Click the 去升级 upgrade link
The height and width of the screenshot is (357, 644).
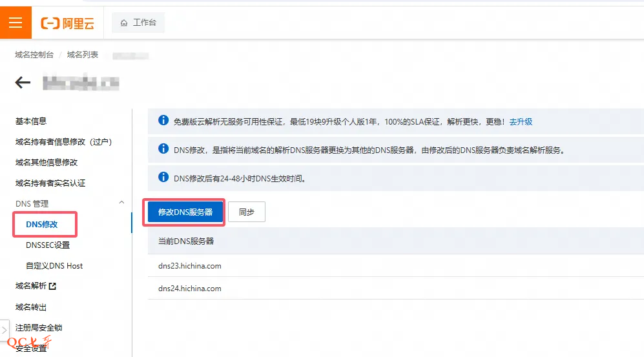[521, 121]
